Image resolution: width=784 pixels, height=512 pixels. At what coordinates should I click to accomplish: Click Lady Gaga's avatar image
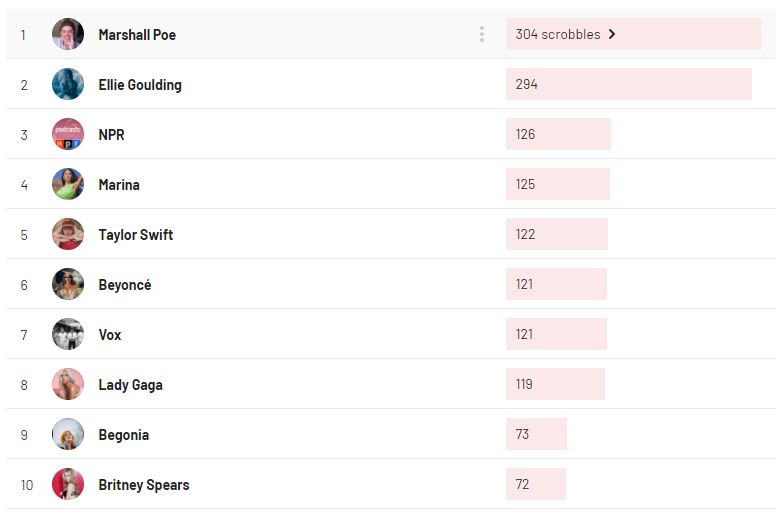click(x=68, y=384)
